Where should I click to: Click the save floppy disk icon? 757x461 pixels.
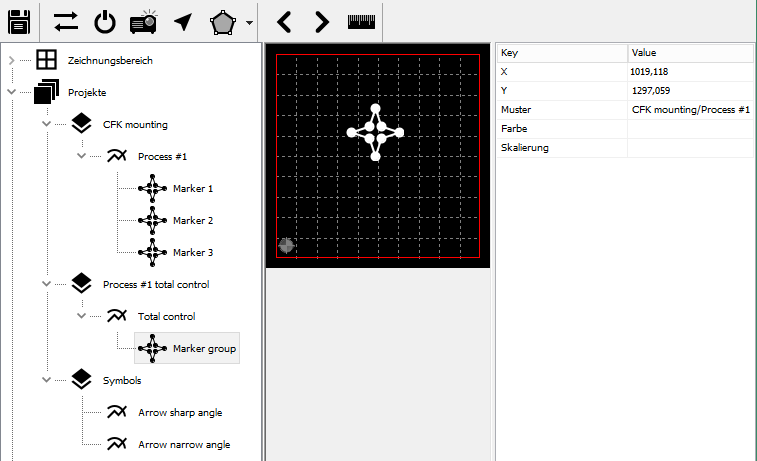(19, 22)
